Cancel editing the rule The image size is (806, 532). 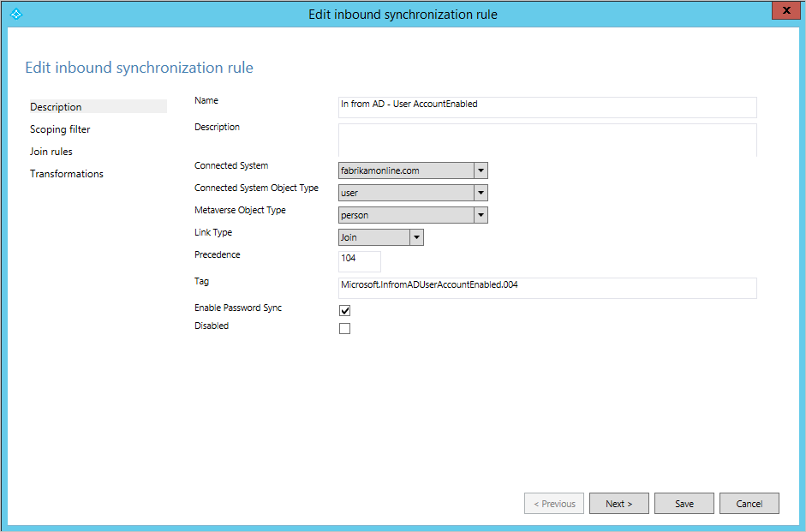click(749, 503)
